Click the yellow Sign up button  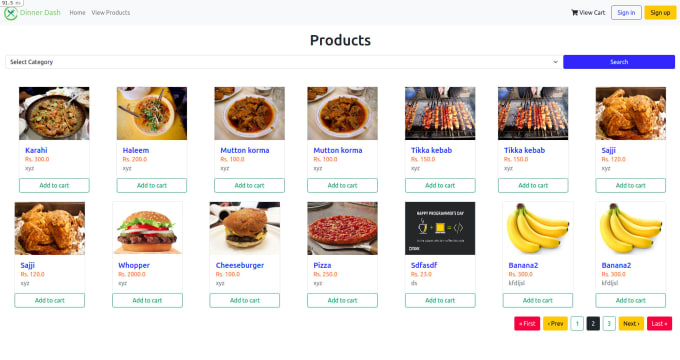coord(660,13)
